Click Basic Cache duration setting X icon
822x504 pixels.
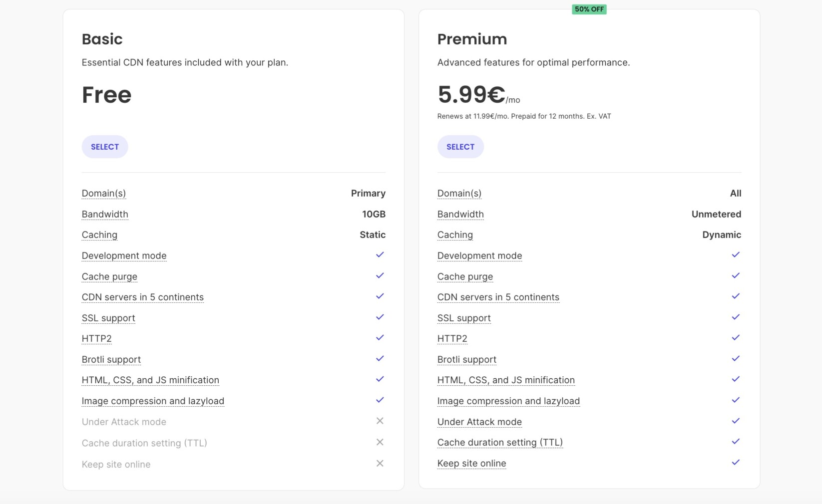click(380, 442)
